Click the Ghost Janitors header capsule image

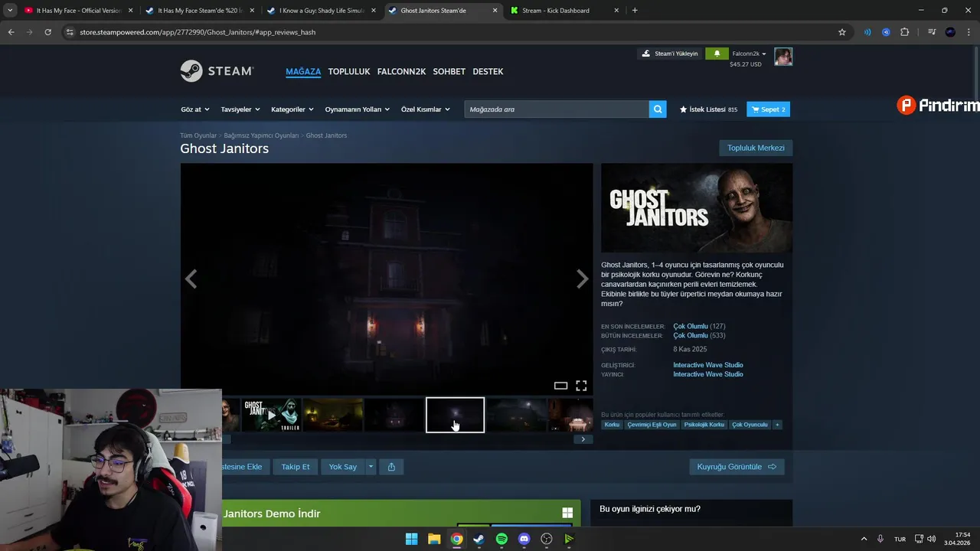pos(697,208)
